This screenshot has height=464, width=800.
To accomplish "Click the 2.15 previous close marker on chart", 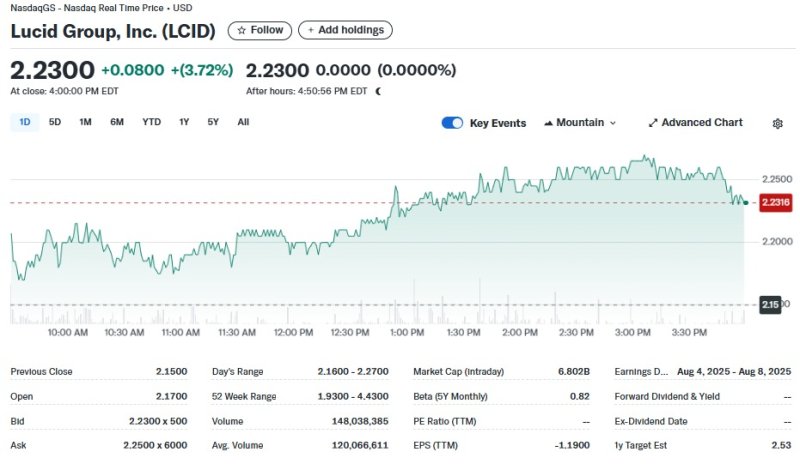I will pos(770,305).
